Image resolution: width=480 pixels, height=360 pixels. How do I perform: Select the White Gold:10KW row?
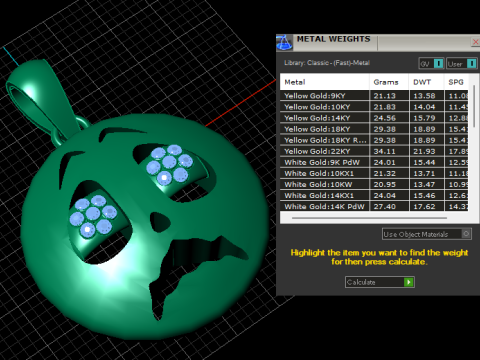pos(374,184)
